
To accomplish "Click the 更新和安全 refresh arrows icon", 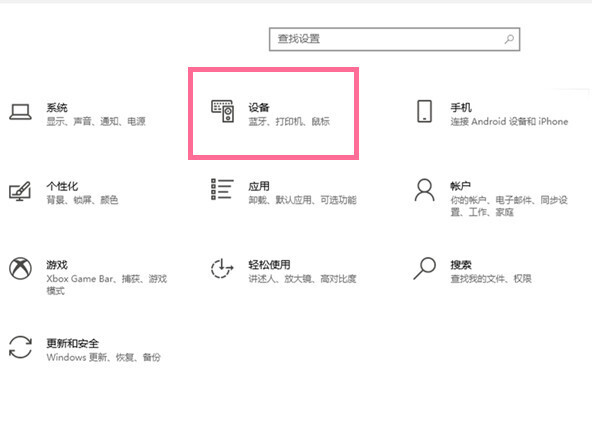I will [20, 347].
